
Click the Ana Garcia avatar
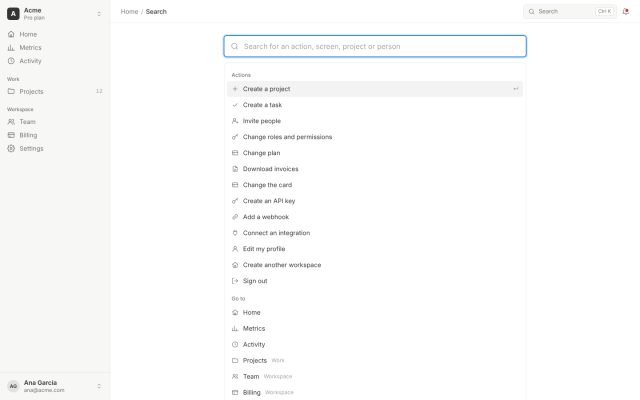13,386
